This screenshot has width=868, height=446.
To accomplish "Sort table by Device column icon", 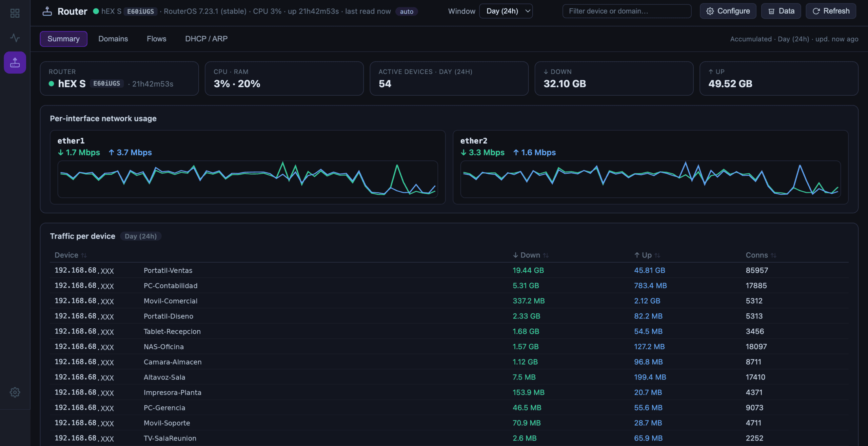I will [x=84, y=255].
